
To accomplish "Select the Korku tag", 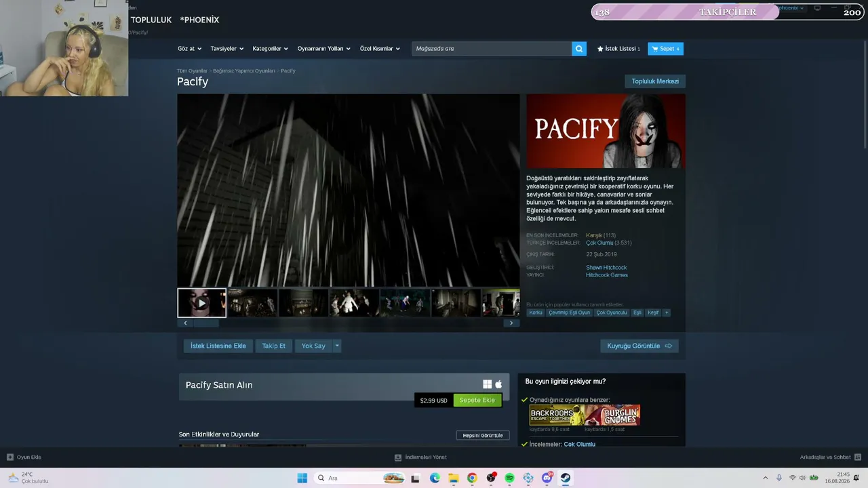I will (x=536, y=312).
